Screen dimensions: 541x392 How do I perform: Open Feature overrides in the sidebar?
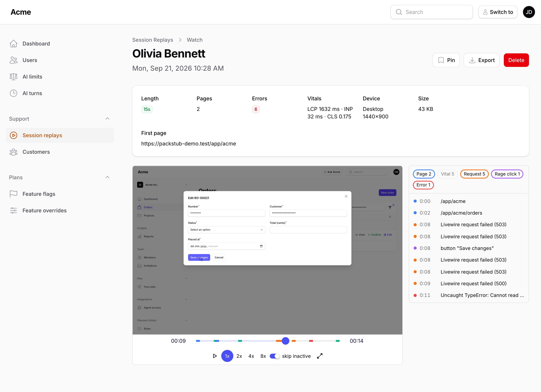pyautogui.click(x=60, y=210)
